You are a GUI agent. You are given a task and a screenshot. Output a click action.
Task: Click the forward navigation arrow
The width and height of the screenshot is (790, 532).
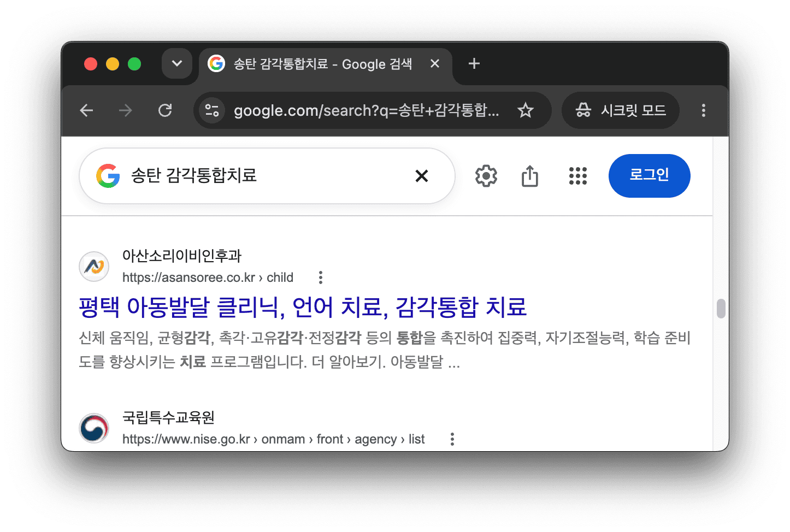pyautogui.click(x=126, y=110)
